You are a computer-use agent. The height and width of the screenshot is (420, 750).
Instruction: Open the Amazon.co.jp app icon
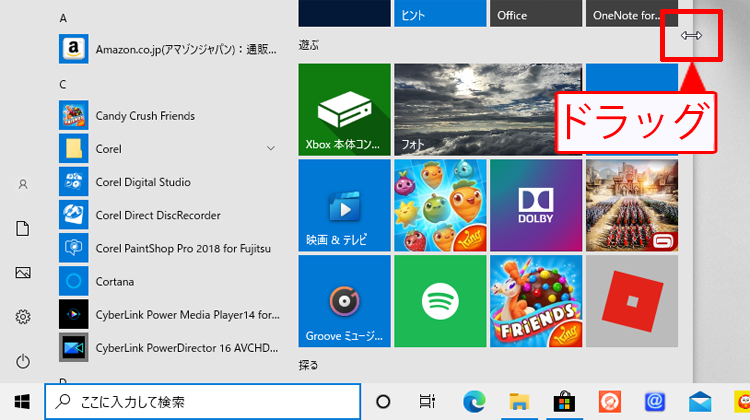pos(73,49)
